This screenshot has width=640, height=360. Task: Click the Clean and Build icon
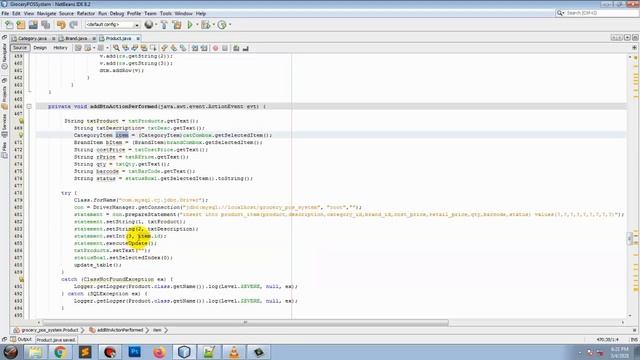pos(177,25)
